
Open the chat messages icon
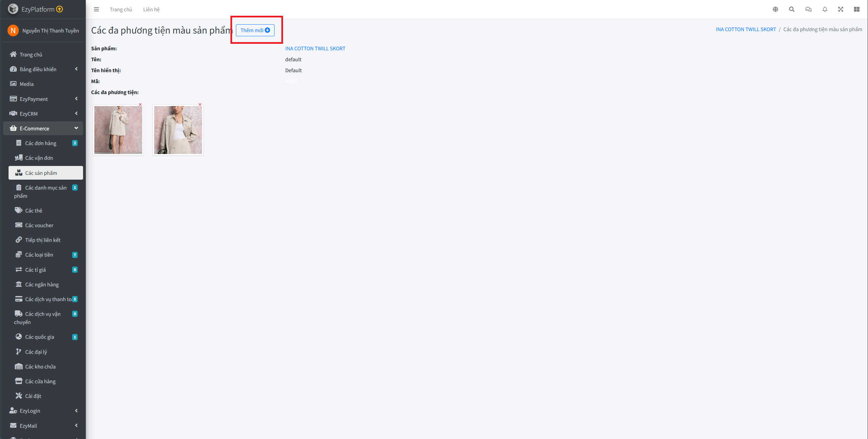[808, 9]
